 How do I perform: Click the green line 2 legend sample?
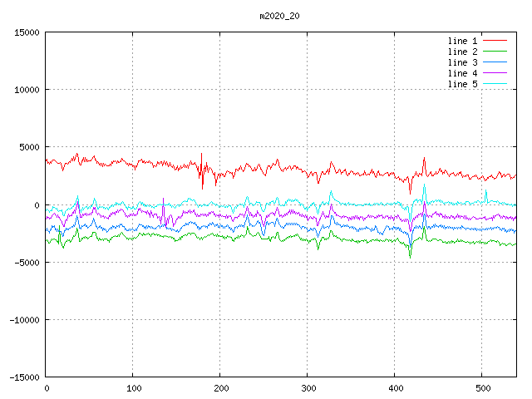[495, 52]
